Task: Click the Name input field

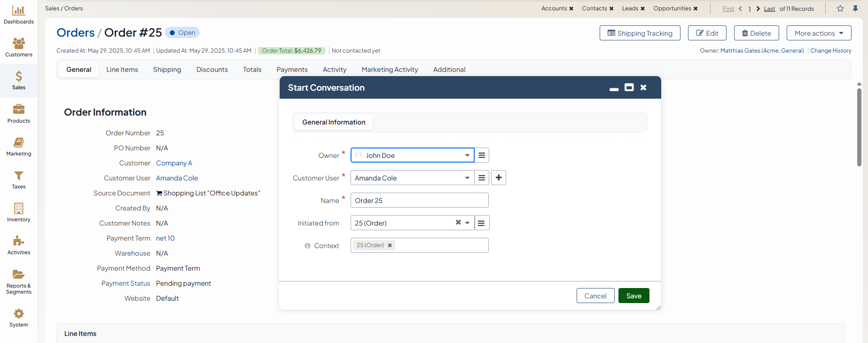Action: [419, 200]
